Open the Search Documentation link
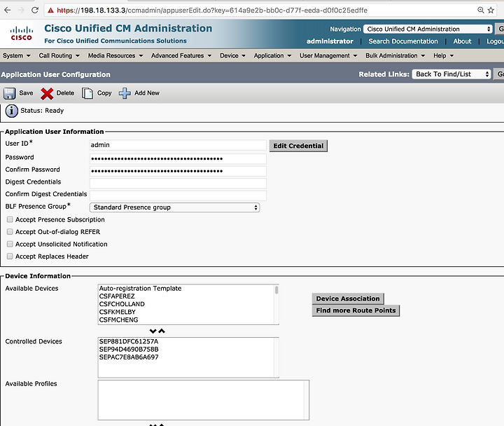Viewport: 504px width, 426px height. 403,41
